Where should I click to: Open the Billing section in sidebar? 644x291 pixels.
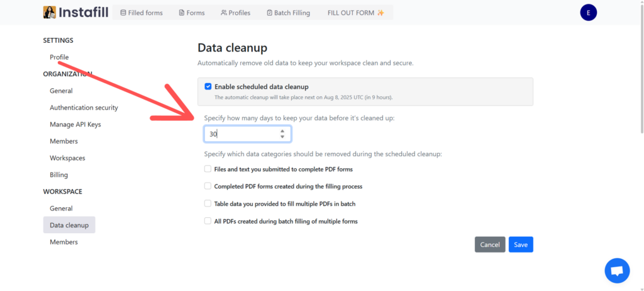[x=58, y=174]
